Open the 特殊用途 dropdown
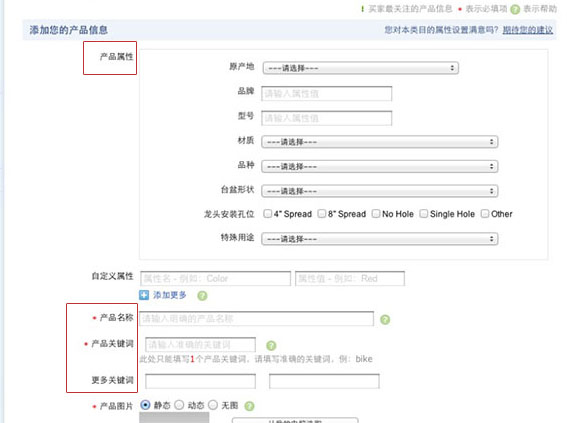The width and height of the screenshot is (567, 423). point(380,239)
